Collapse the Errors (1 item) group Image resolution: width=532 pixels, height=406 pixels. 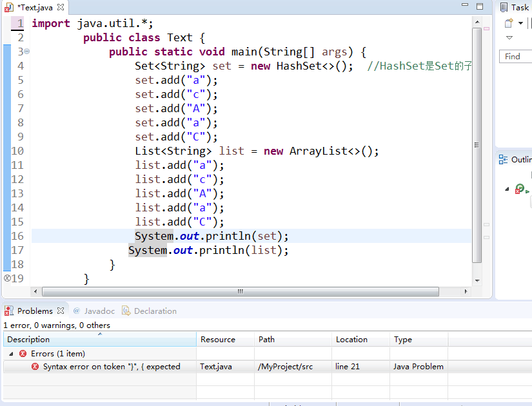[11, 354]
